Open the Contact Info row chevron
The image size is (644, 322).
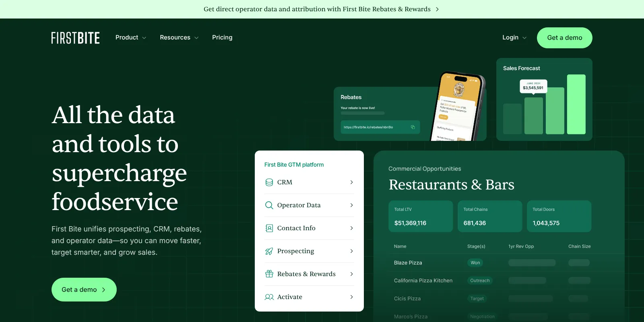pyautogui.click(x=351, y=228)
